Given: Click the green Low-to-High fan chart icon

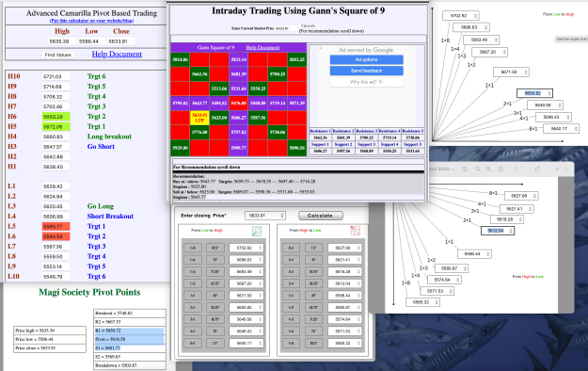Looking at the screenshot, I should click(257, 231).
